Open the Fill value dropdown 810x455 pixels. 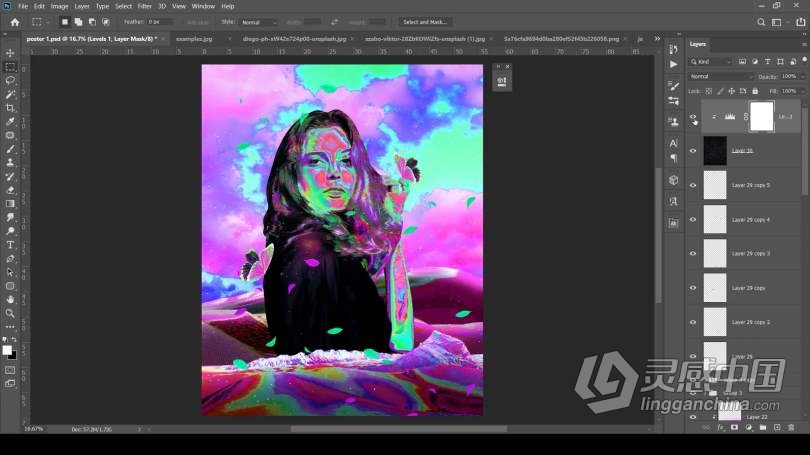(801, 91)
